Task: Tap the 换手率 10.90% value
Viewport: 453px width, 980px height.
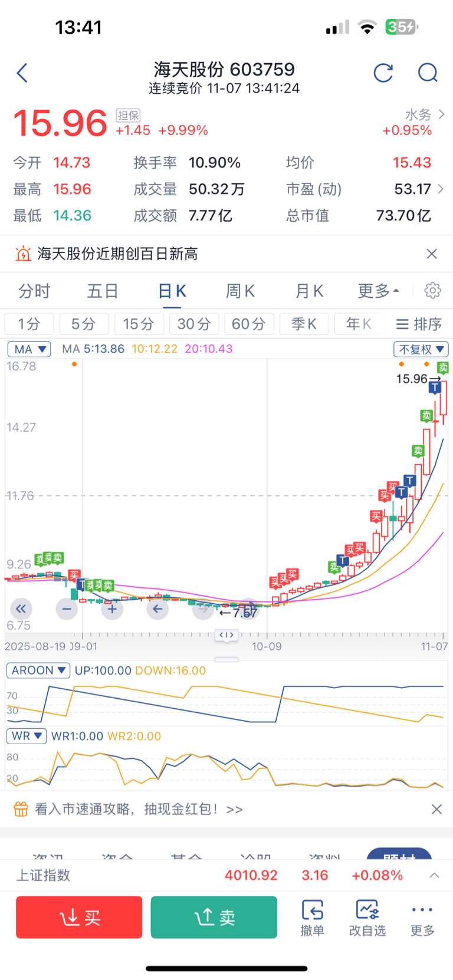Action: pos(215,162)
